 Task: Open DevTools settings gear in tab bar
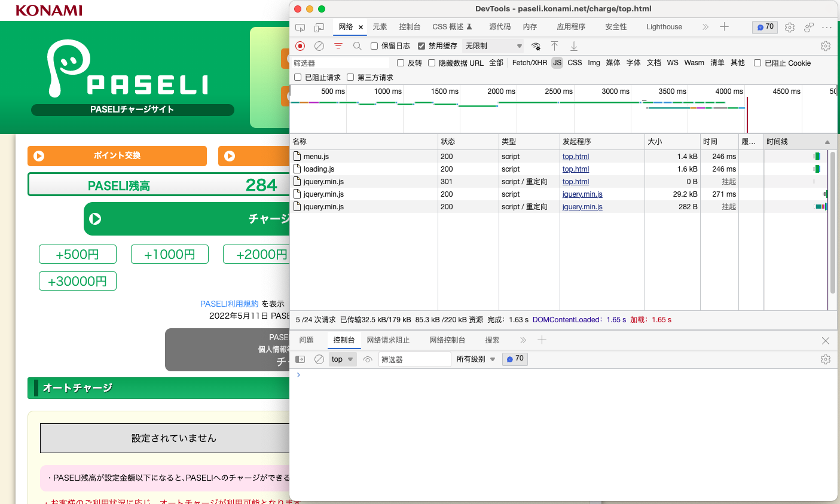coord(790,28)
